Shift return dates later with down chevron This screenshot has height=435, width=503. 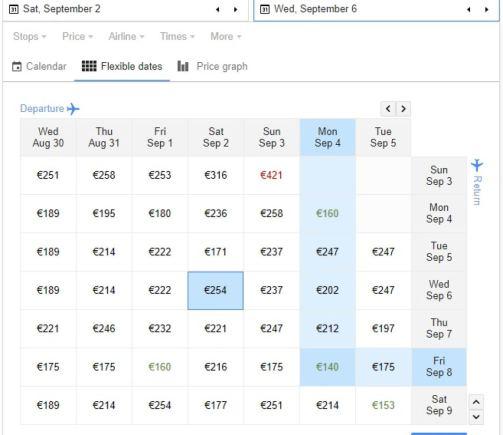[x=476, y=417]
